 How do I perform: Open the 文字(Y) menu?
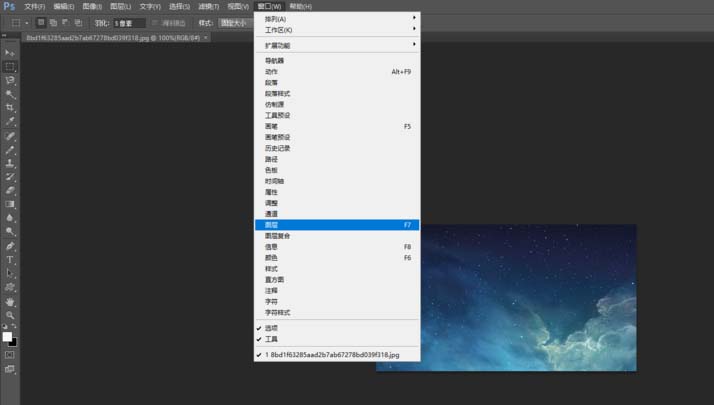(150, 6)
